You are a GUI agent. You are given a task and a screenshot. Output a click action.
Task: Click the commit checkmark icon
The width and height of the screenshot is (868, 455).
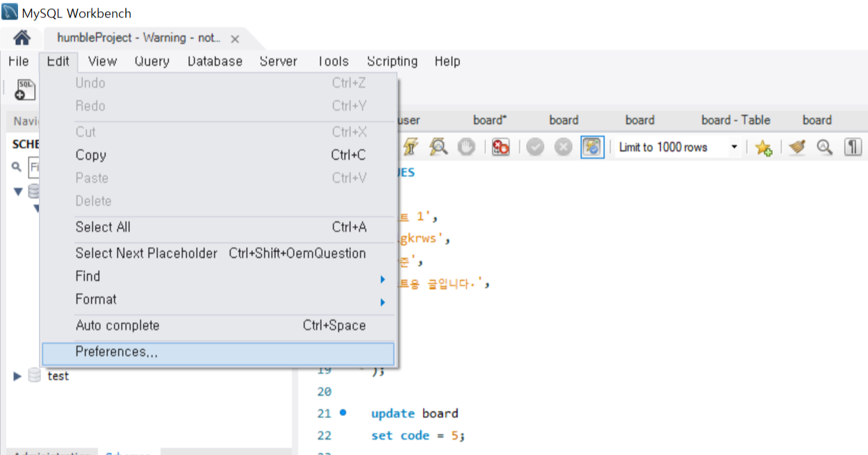pos(534,147)
